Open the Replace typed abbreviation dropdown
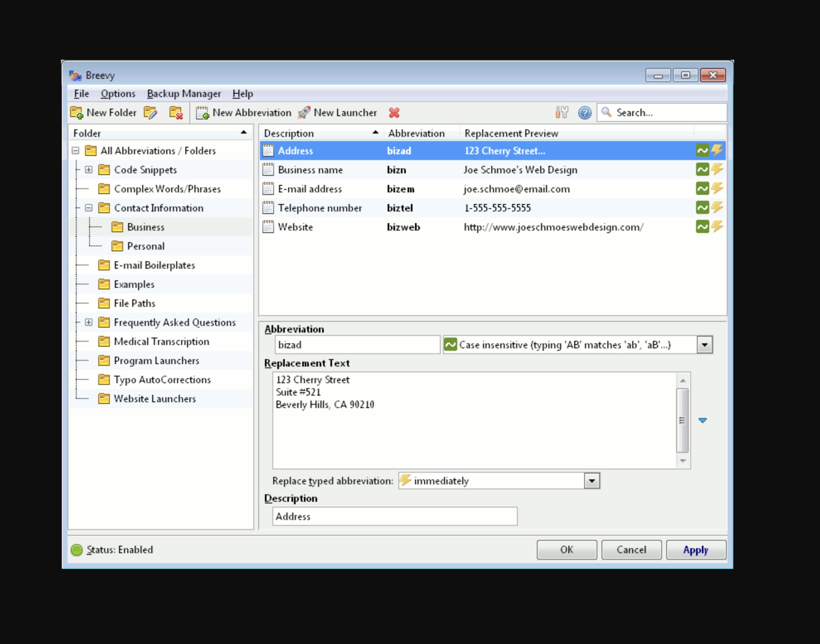 (592, 481)
